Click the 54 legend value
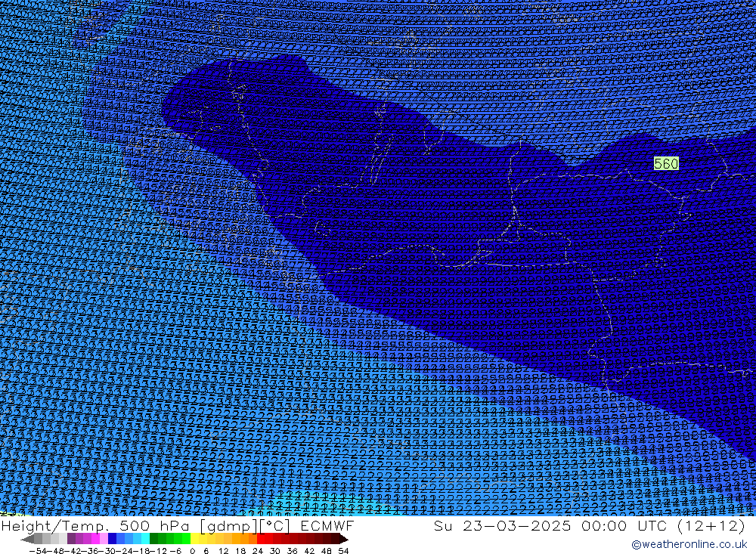Viewport: 756px width, 554px height. pyautogui.click(x=343, y=551)
